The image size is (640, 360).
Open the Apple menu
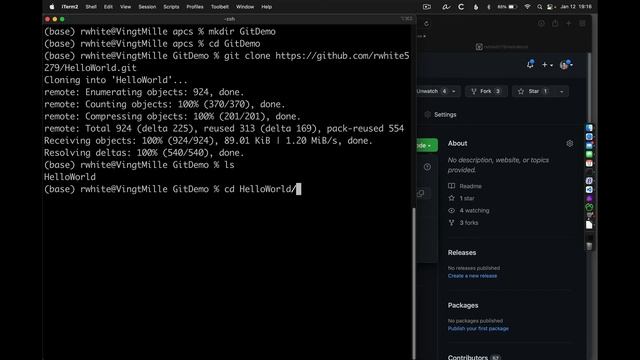52,7
